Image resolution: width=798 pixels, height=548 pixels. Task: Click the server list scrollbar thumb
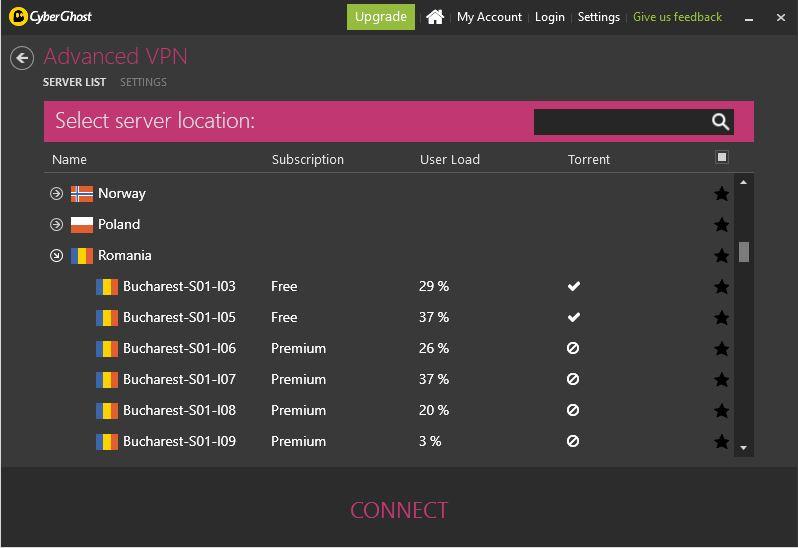(x=744, y=252)
